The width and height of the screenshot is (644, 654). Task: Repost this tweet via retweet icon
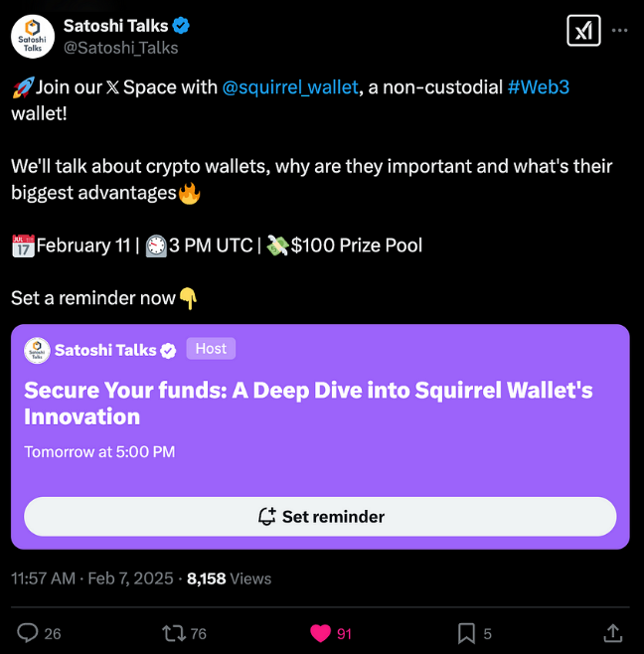(x=174, y=633)
